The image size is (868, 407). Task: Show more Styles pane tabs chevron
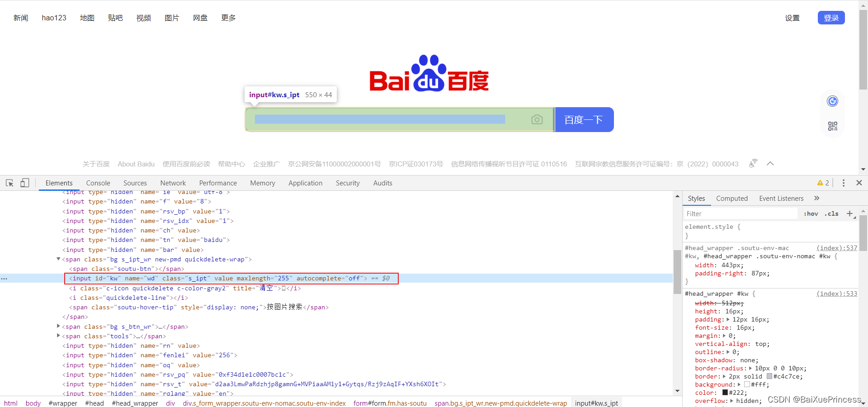(x=816, y=198)
